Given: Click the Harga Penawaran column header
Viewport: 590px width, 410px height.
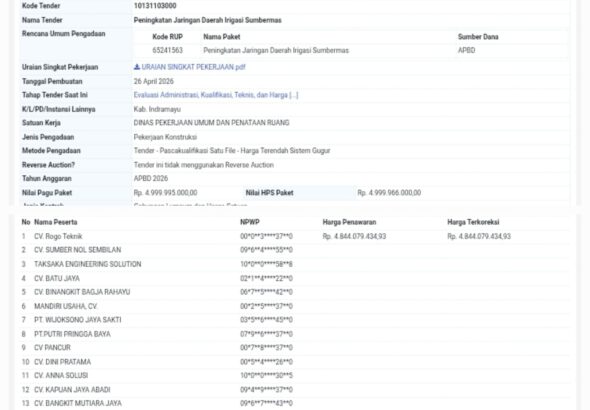Looking at the screenshot, I should pyautogui.click(x=349, y=222).
